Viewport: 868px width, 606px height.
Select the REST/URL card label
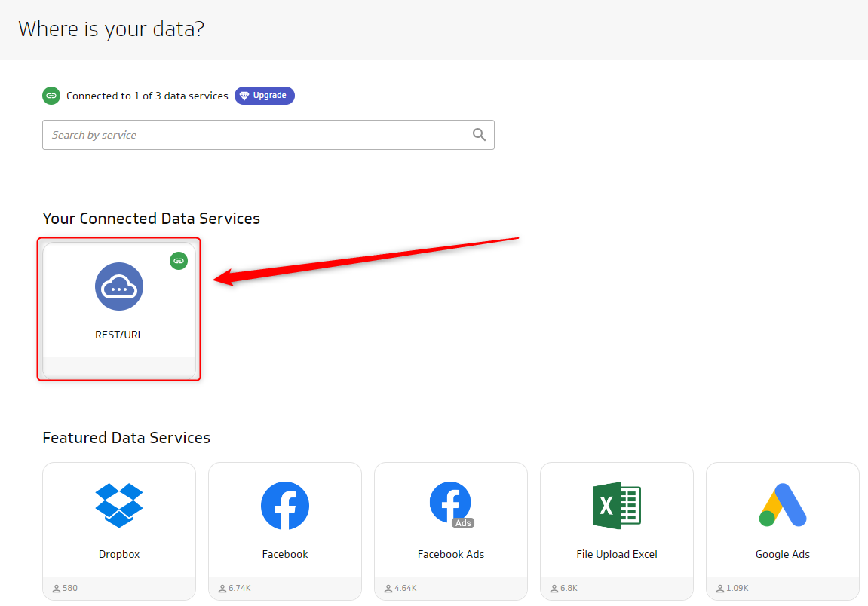pos(119,335)
